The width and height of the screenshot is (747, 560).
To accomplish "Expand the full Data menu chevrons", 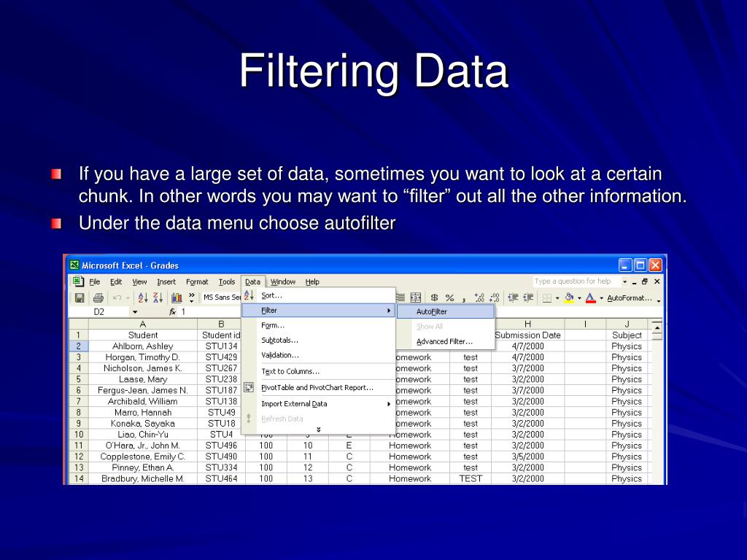I will tap(318, 429).
